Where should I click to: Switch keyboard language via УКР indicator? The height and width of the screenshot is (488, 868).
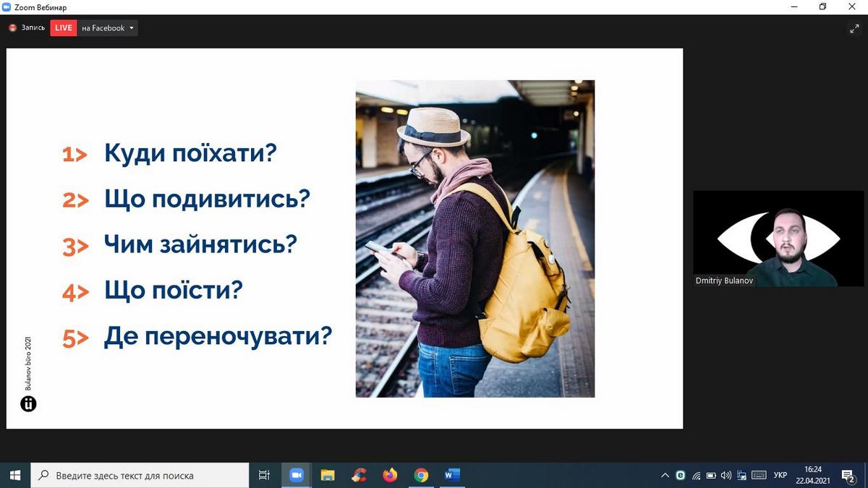click(780, 475)
